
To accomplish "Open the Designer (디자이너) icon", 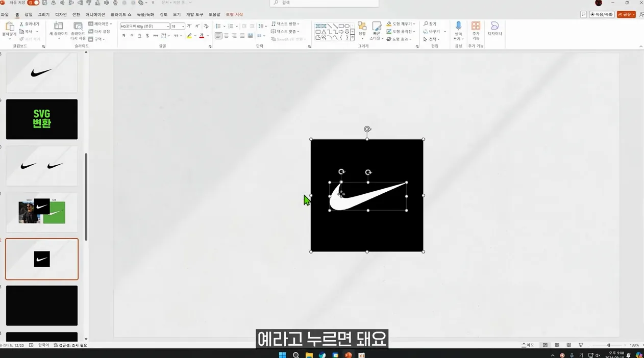I will (x=494, y=27).
